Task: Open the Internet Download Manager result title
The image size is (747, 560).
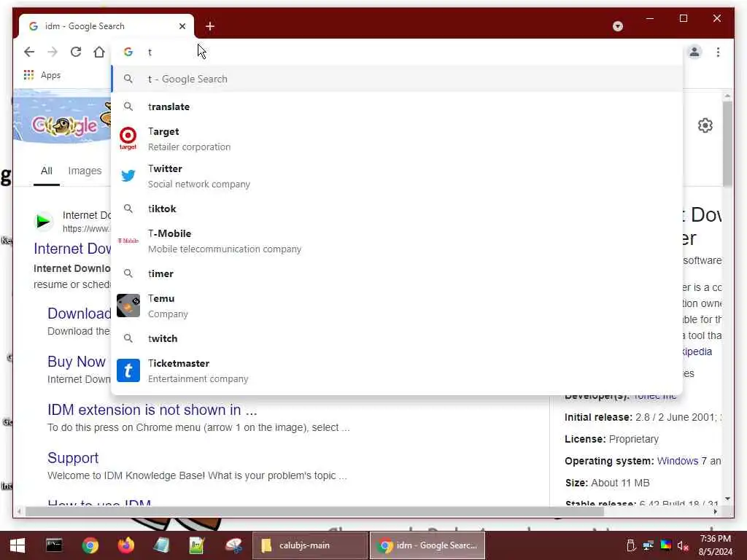Action: 72,249
